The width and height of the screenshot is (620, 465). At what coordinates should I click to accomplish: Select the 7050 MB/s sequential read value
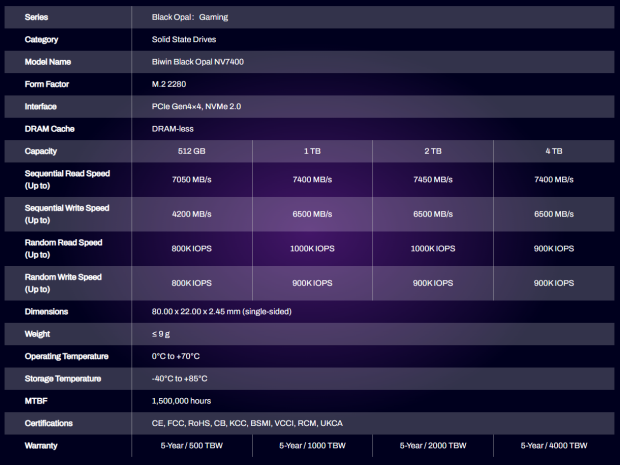click(191, 179)
